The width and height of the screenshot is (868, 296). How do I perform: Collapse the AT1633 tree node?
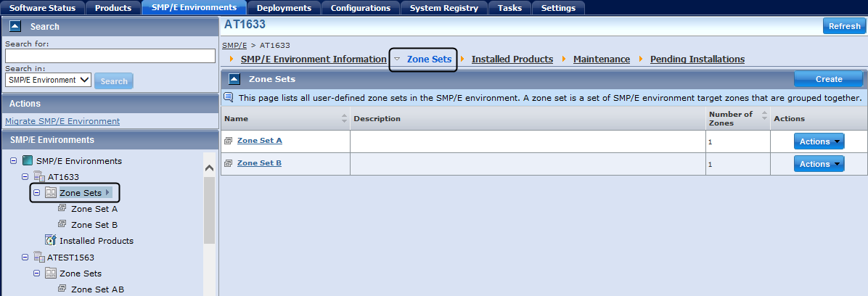pos(25,177)
